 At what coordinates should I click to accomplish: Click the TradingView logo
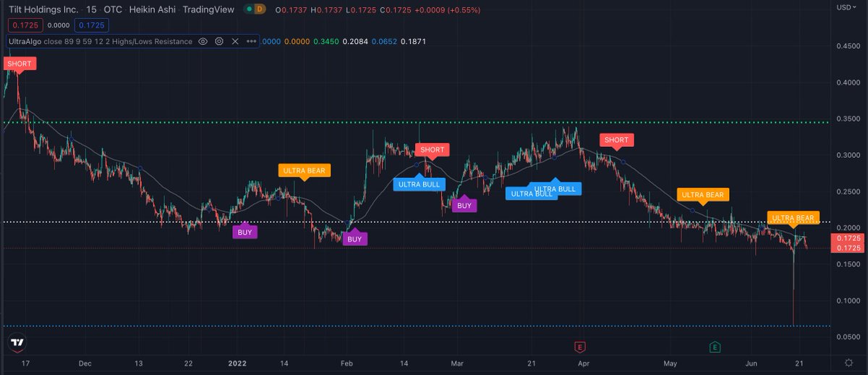[18, 342]
